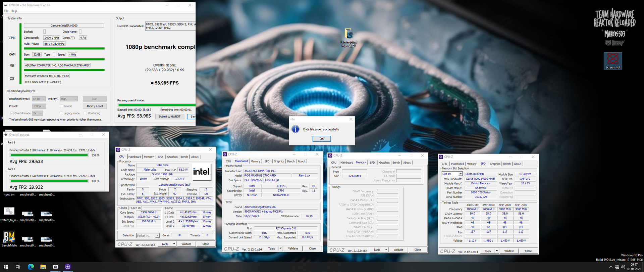Click Validate in CPU-Z CPU window
This screenshot has height=272, width=644.
(x=186, y=244)
